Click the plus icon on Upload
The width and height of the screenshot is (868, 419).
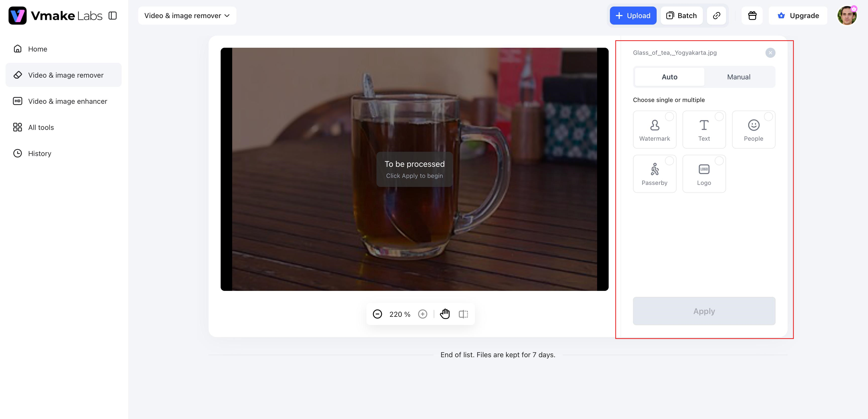[619, 16]
